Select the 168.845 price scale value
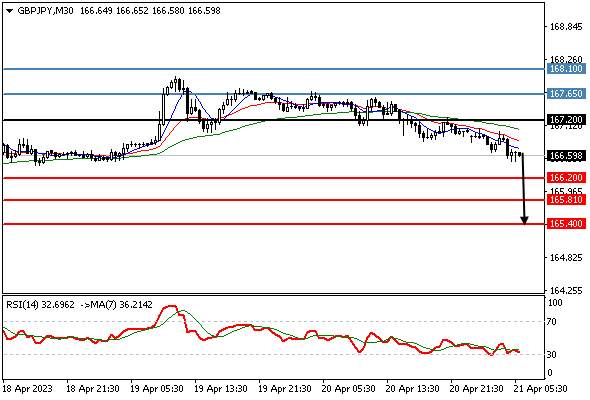This screenshot has width=590, height=400. tap(566, 27)
